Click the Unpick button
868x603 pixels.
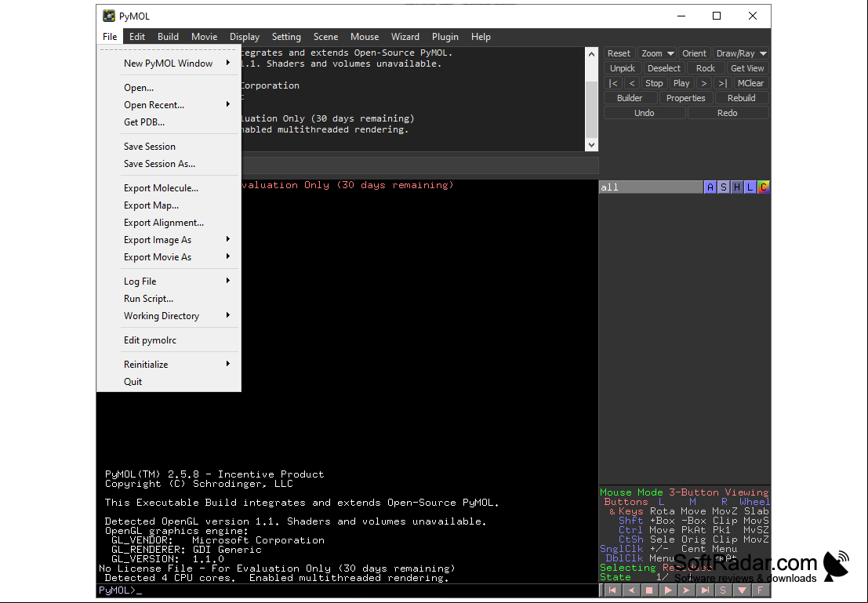623,68
